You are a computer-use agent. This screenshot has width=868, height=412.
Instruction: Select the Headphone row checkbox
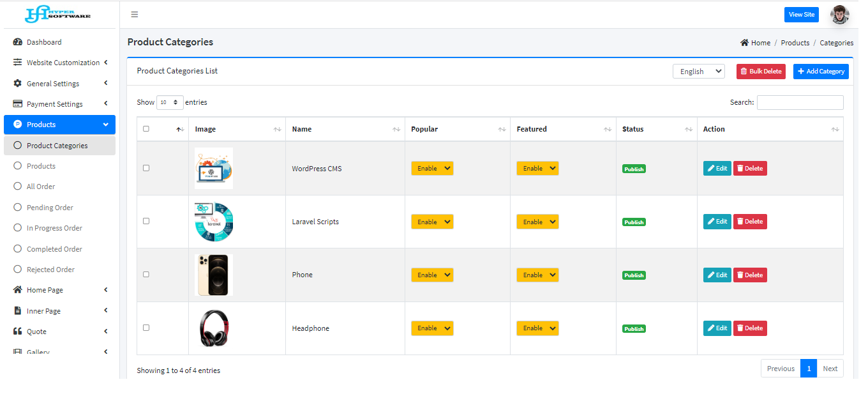click(x=146, y=328)
